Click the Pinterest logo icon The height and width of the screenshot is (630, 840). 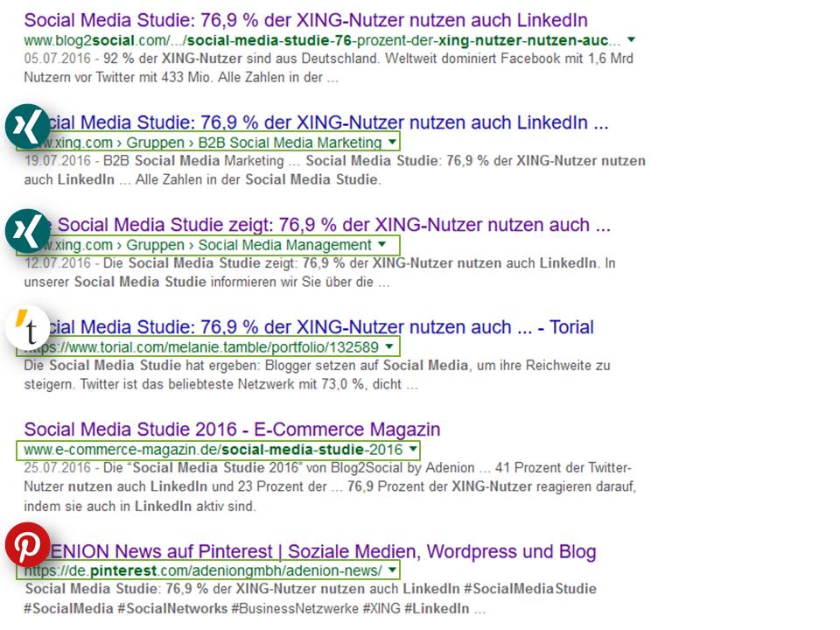tap(27, 545)
